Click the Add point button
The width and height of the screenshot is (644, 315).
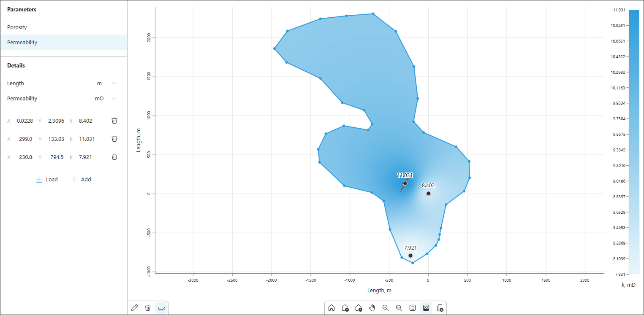click(81, 179)
